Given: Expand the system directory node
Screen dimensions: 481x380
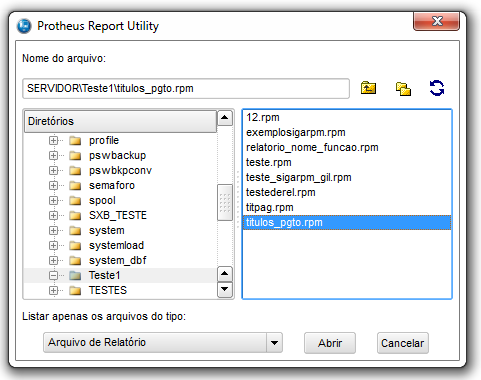Looking at the screenshot, I should coord(53,231).
